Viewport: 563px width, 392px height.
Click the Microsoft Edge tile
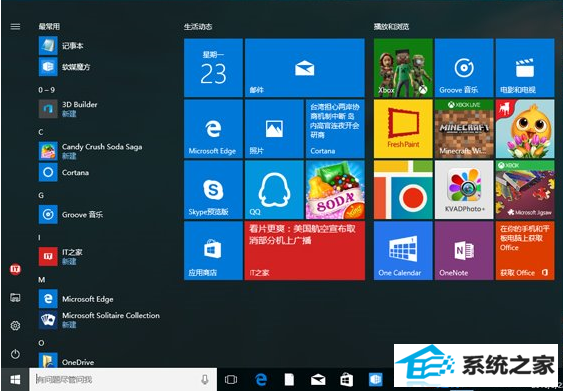[x=213, y=129]
